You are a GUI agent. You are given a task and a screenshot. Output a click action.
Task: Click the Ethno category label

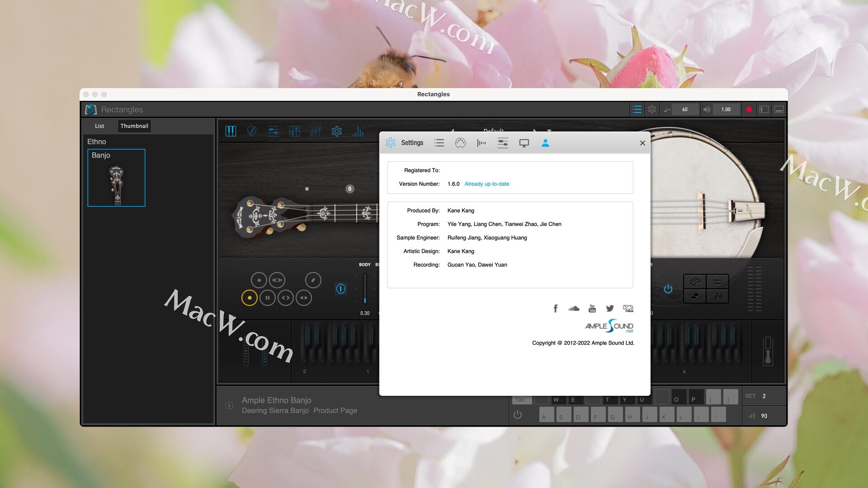coord(97,141)
